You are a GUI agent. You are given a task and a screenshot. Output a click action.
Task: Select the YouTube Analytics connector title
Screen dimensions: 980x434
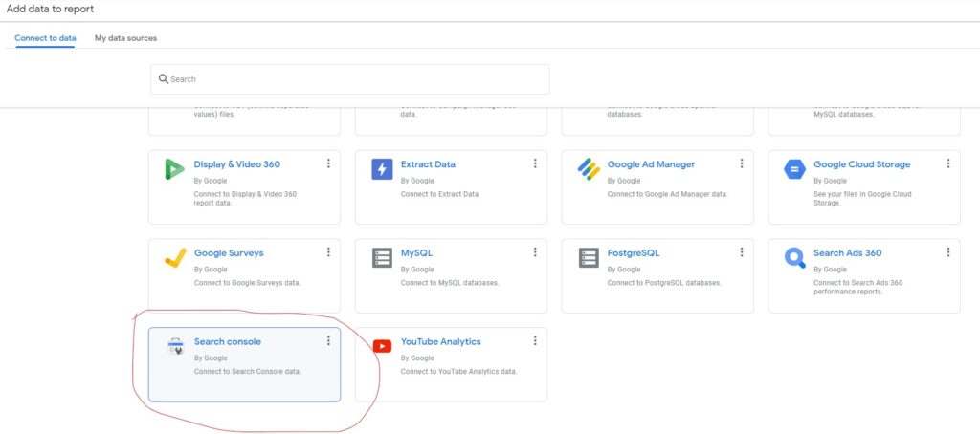click(x=440, y=341)
